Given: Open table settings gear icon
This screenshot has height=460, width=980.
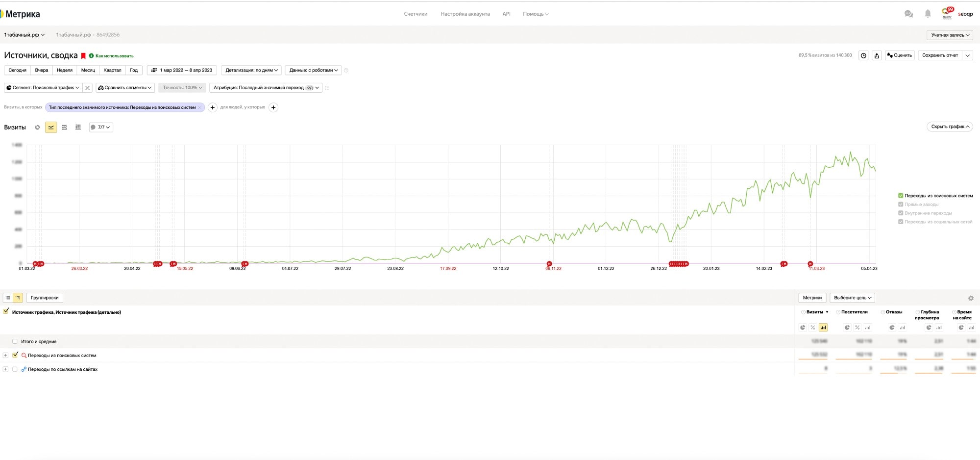Looking at the screenshot, I should [x=971, y=298].
